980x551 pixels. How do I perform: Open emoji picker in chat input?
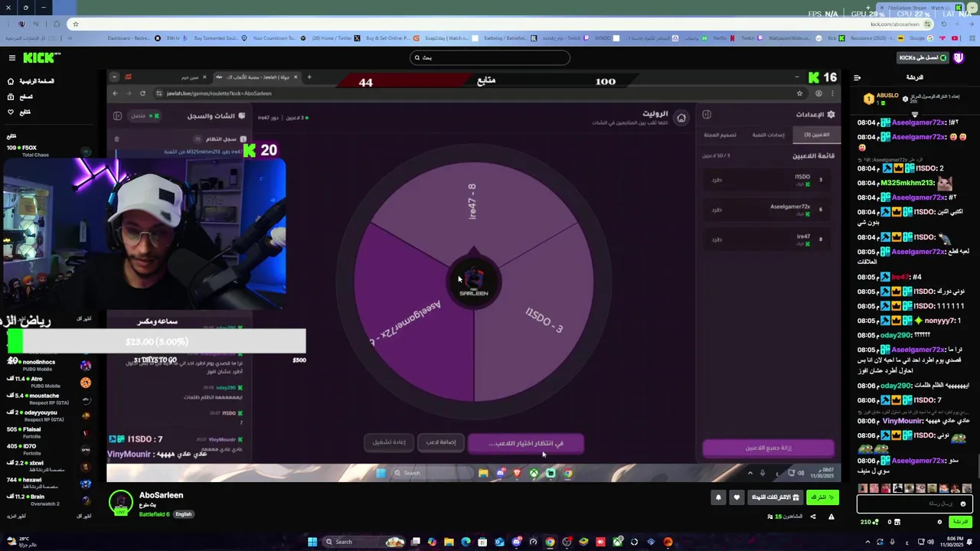(963, 504)
